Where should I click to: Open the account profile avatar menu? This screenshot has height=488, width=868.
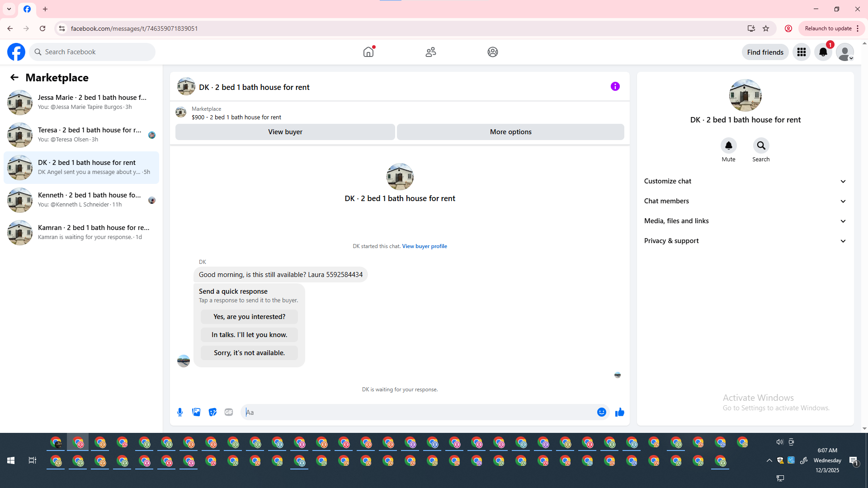pos(845,52)
